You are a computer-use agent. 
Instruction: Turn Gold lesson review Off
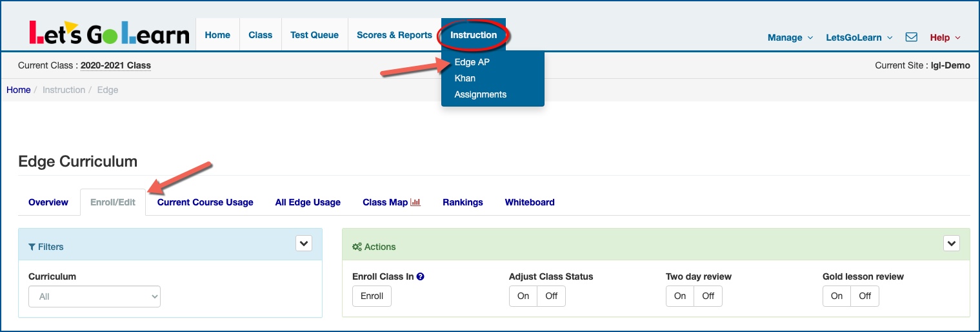pyautogui.click(x=865, y=296)
